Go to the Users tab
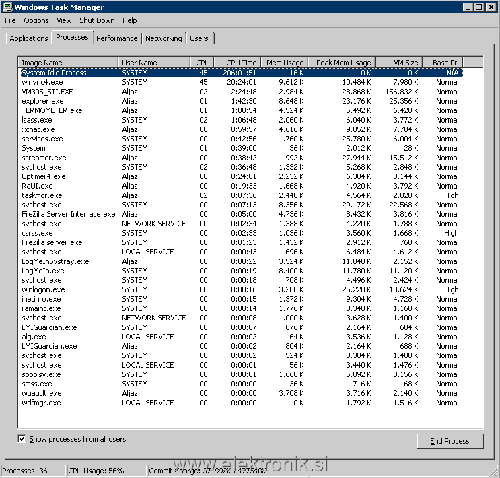The image size is (500, 478). click(x=199, y=38)
